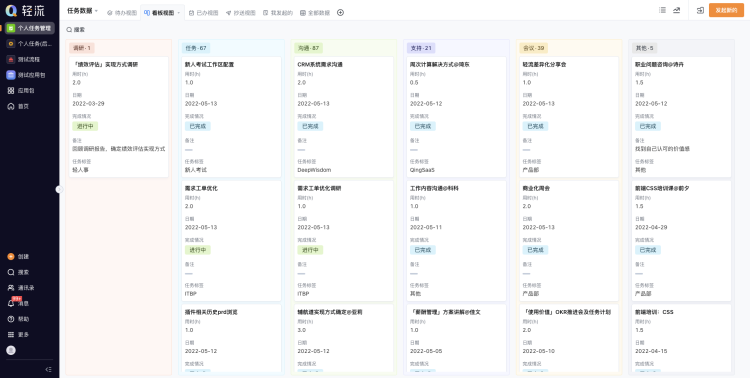This screenshot has width=750, height=378.
Task: Open 帮助 help in the sidebar
Action: [18, 319]
